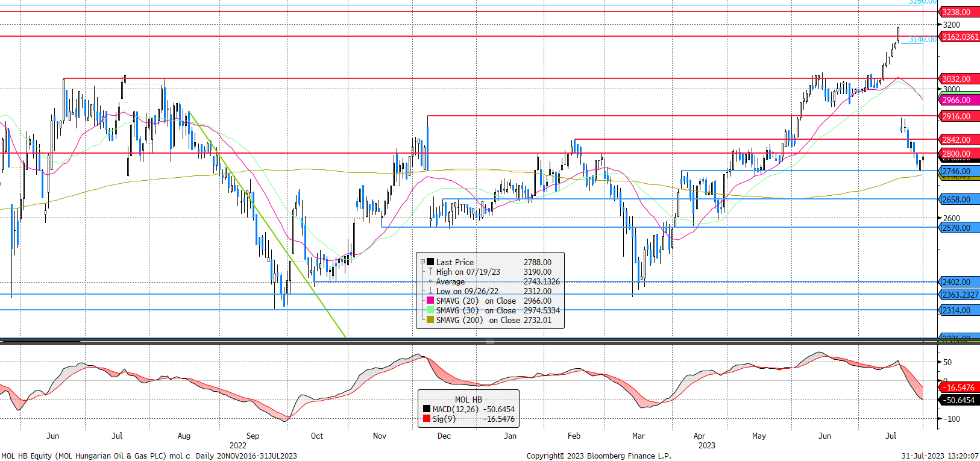This screenshot has height=461, width=980.
Task: Click the Sep month axis label
Action: coord(253,436)
